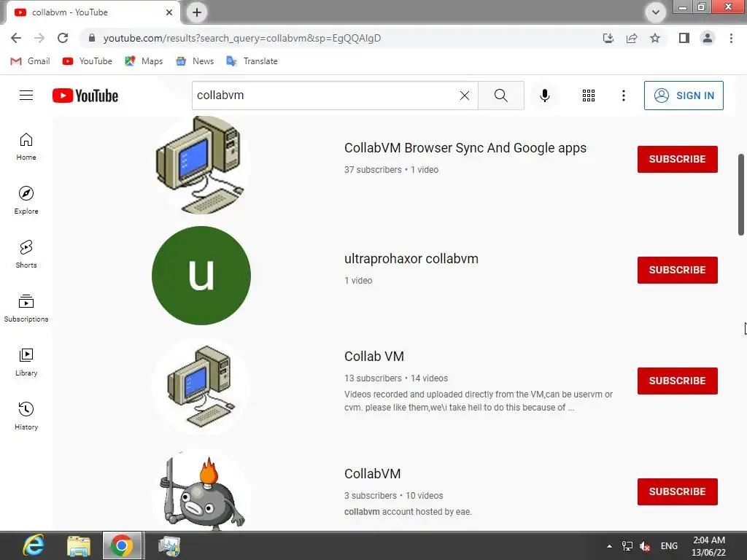The height and width of the screenshot is (560, 747).
Task: Subscribe to Collab VM with 13 subscribers
Action: coord(678,381)
